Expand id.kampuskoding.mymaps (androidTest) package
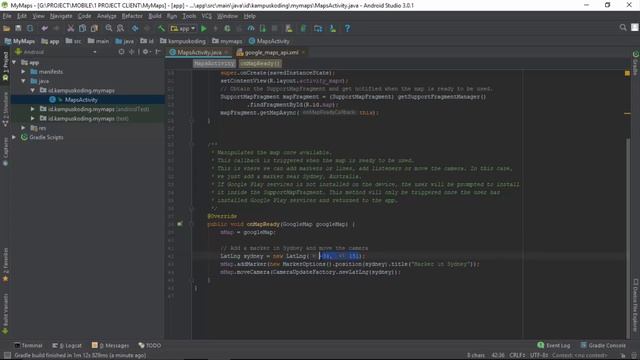The height and width of the screenshot is (360, 640). pos(33,109)
